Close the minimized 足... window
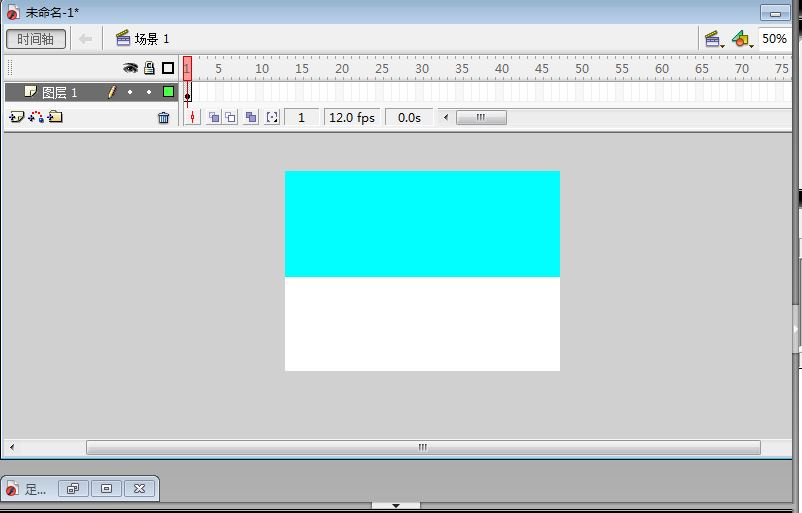Viewport: 802px width, 513px height. pos(139,489)
